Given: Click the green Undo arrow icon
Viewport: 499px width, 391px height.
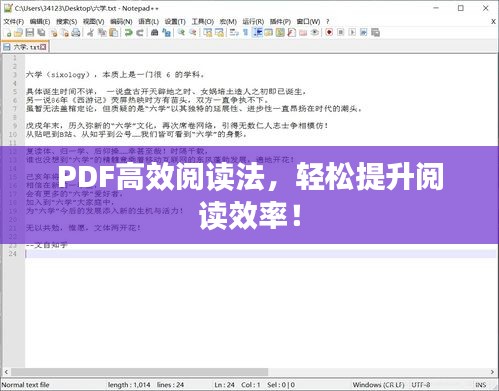Looking at the screenshot, I should [128, 33].
